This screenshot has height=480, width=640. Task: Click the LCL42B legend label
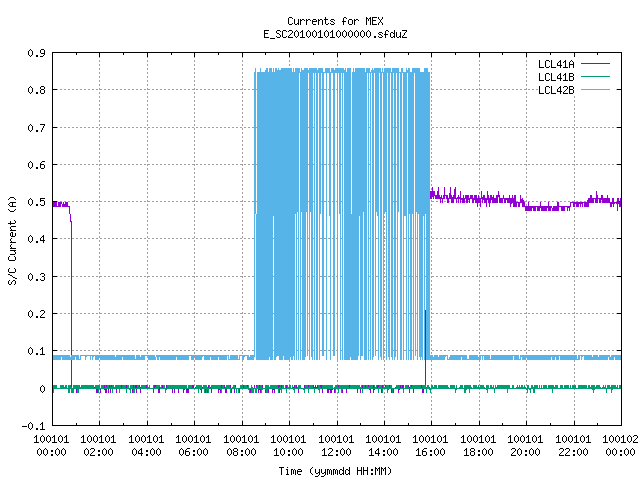tap(556, 90)
